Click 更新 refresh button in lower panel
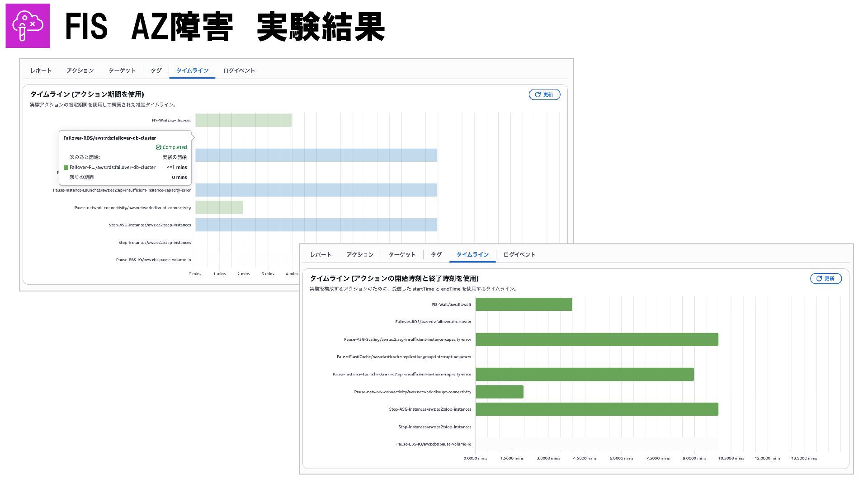 [x=826, y=278]
